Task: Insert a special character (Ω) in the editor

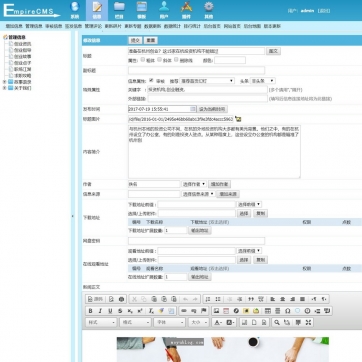Action: pos(287,311)
